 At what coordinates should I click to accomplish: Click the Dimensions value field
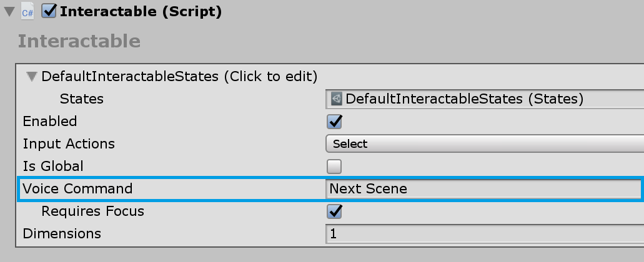[484, 234]
